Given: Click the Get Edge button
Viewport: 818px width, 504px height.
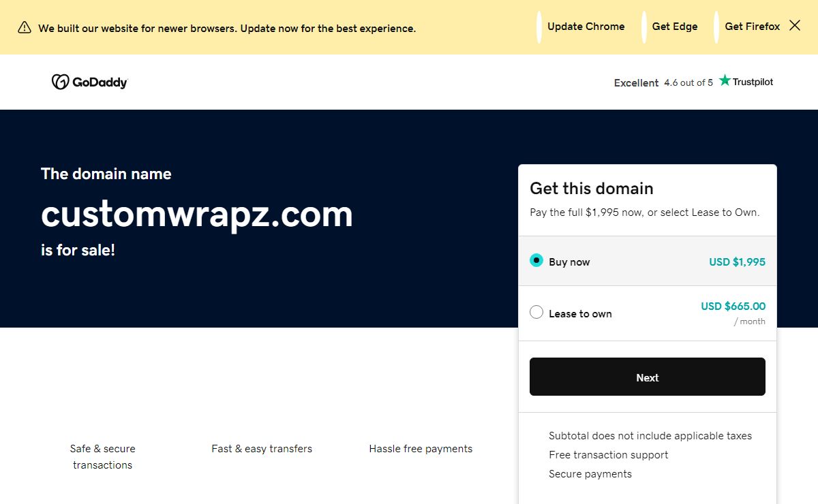Looking at the screenshot, I should (x=674, y=27).
